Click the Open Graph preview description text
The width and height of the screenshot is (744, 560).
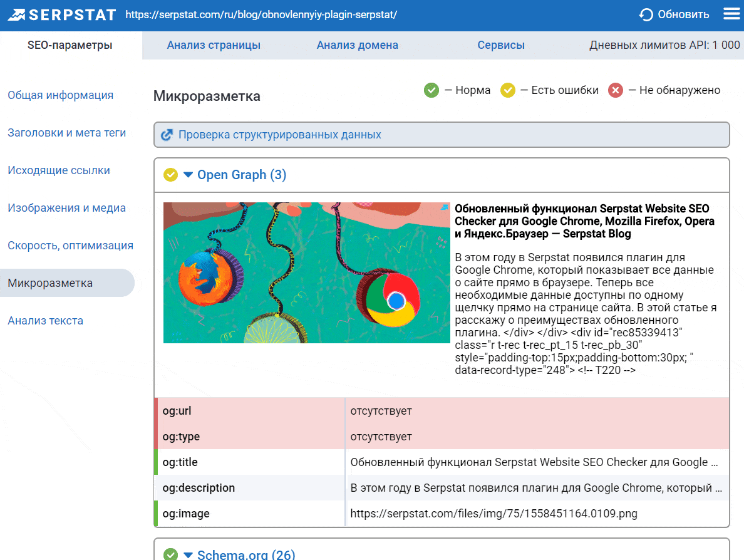[x=586, y=314]
